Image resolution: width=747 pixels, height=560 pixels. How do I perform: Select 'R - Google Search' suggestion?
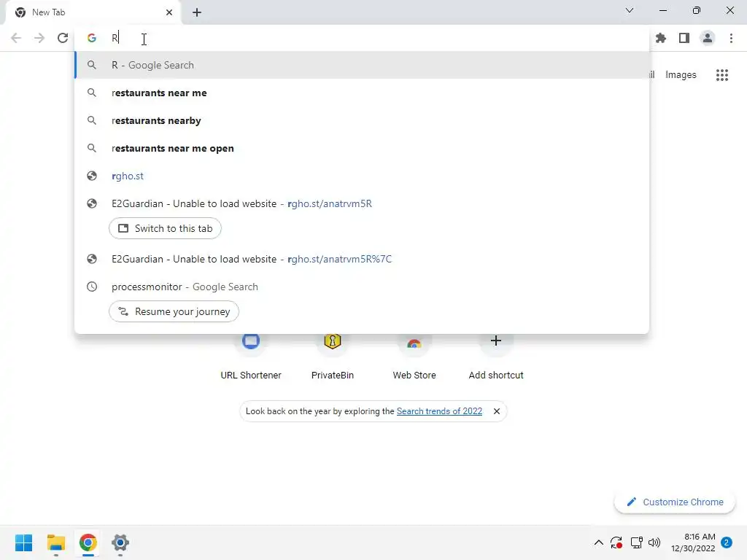[x=362, y=65]
